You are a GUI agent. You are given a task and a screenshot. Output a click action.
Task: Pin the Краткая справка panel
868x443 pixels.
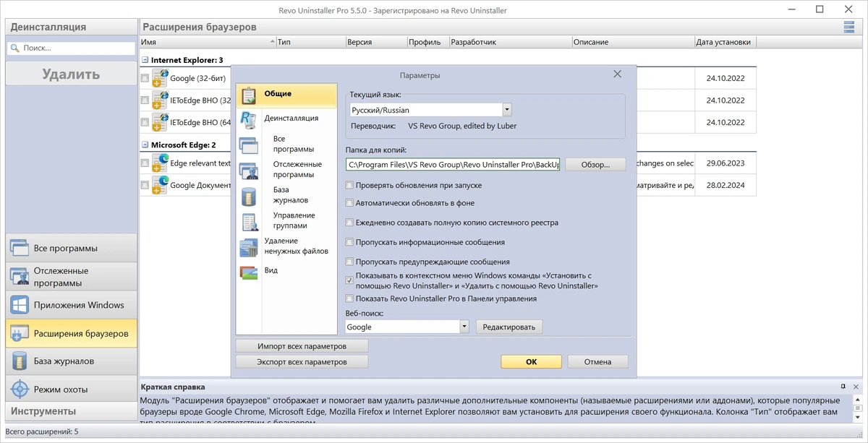click(x=843, y=387)
